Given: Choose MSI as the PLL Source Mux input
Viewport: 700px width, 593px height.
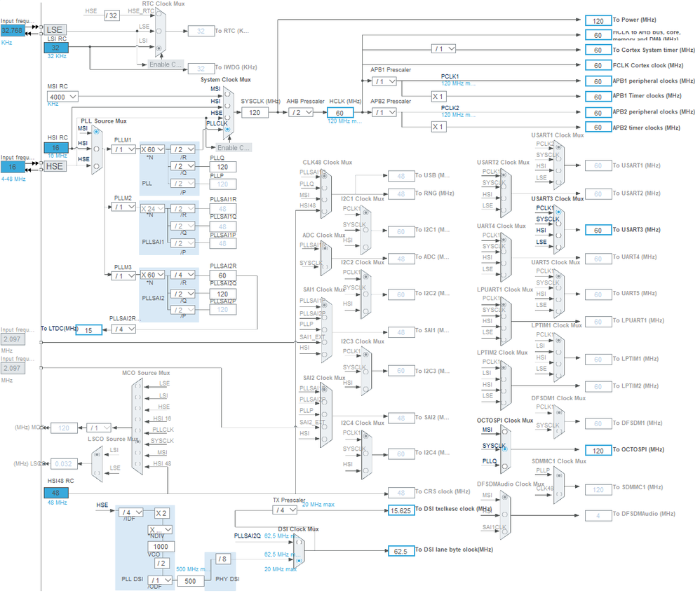Looking at the screenshot, I should click(96, 132).
